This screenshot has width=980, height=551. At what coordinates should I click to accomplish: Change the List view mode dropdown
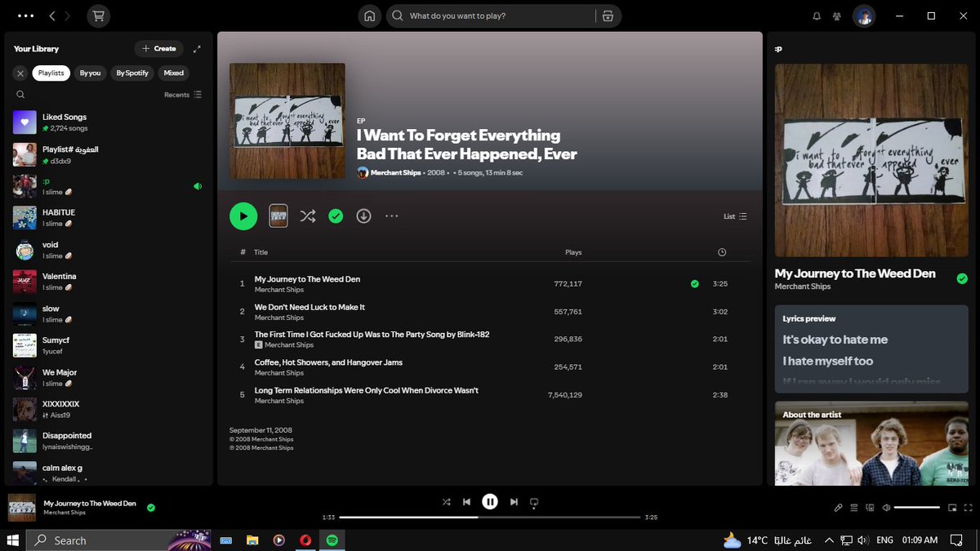tap(735, 216)
